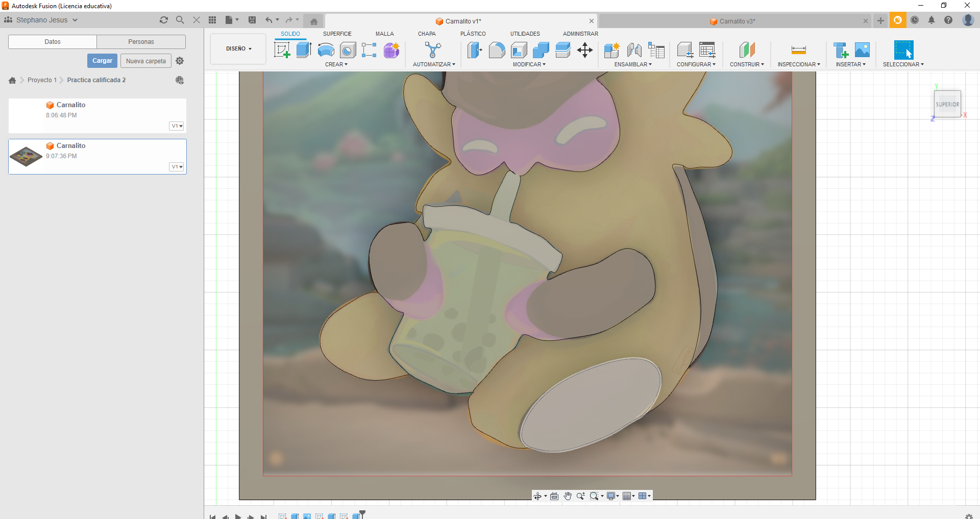The image size is (980, 519).
Task: Click the refresh data panel icon
Action: click(164, 20)
